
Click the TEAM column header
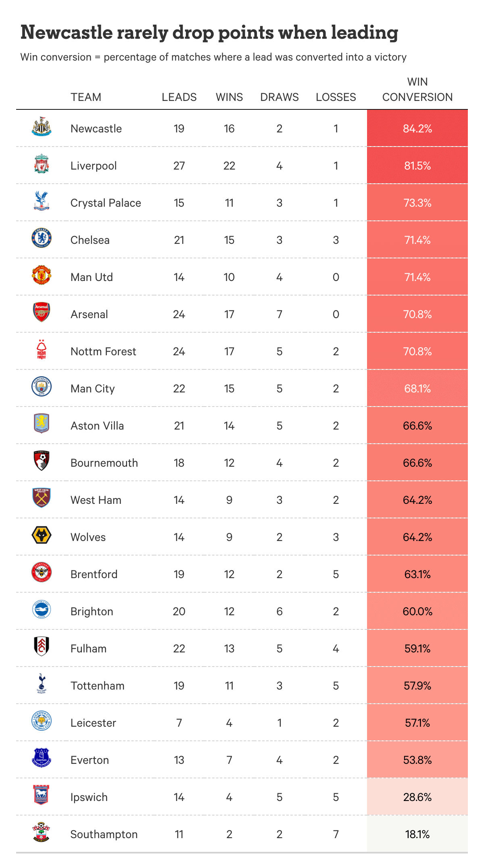(x=86, y=97)
